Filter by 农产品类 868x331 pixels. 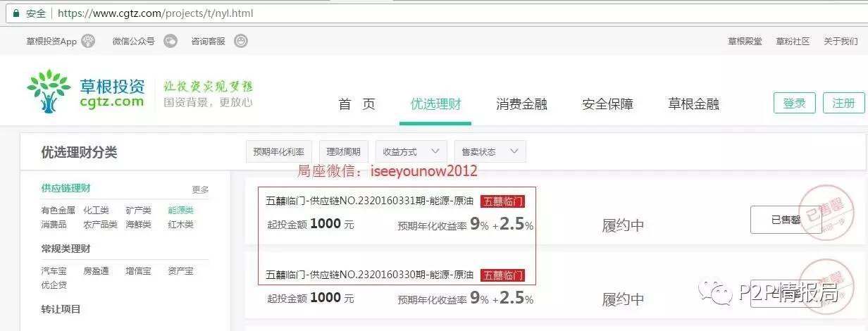(100, 224)
